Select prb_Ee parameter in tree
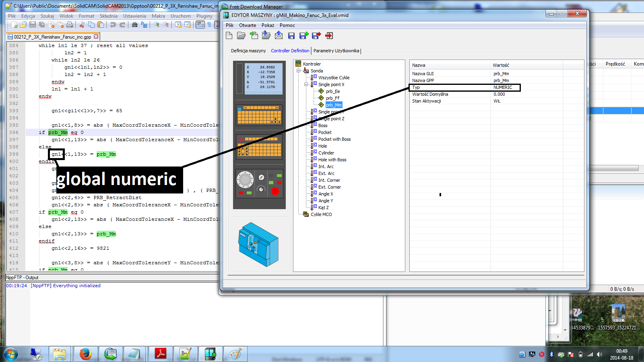 [333, 91]
